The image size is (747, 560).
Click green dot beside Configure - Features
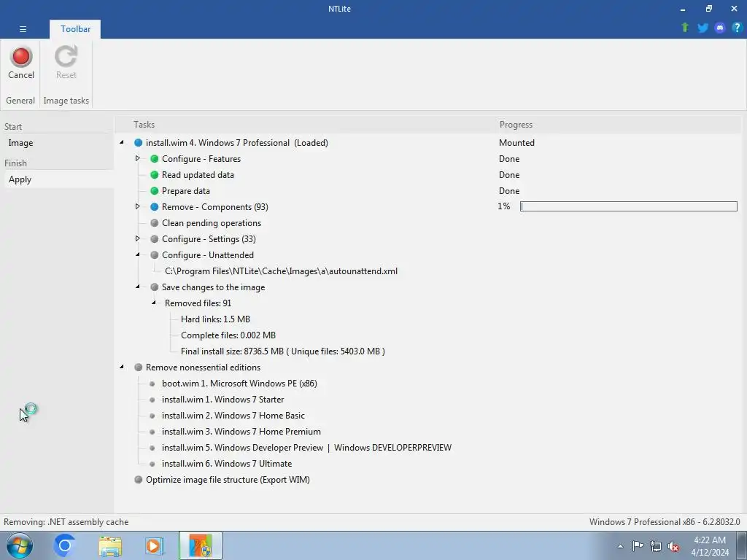[155, 159]
